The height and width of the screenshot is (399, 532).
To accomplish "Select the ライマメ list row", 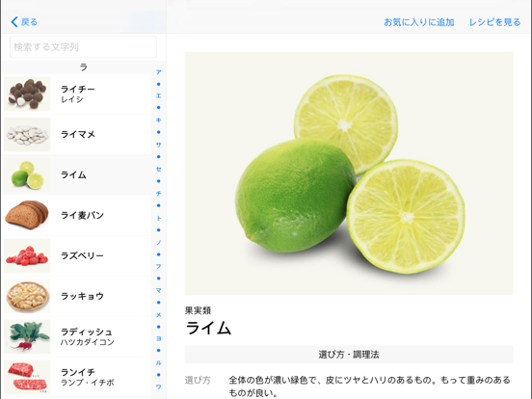I will point(77,134).
